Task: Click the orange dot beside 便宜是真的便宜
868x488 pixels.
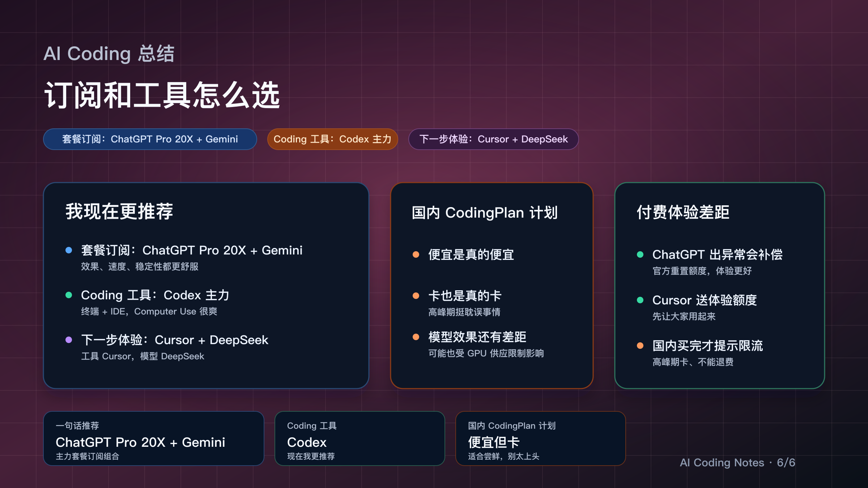Action: [416, 255]
